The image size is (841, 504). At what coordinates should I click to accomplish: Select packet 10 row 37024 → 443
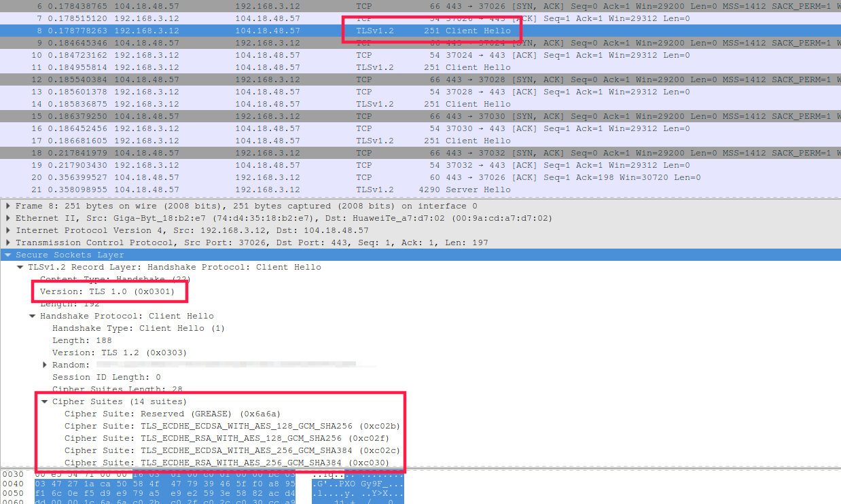click(x=420, y=55)
